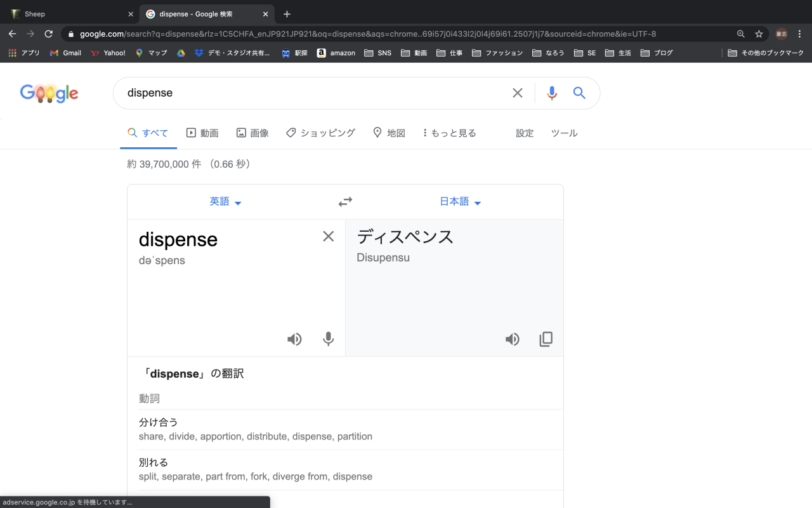
Task: Reload the current Google page
Action: pyautogui.click(x=48, y=34)
